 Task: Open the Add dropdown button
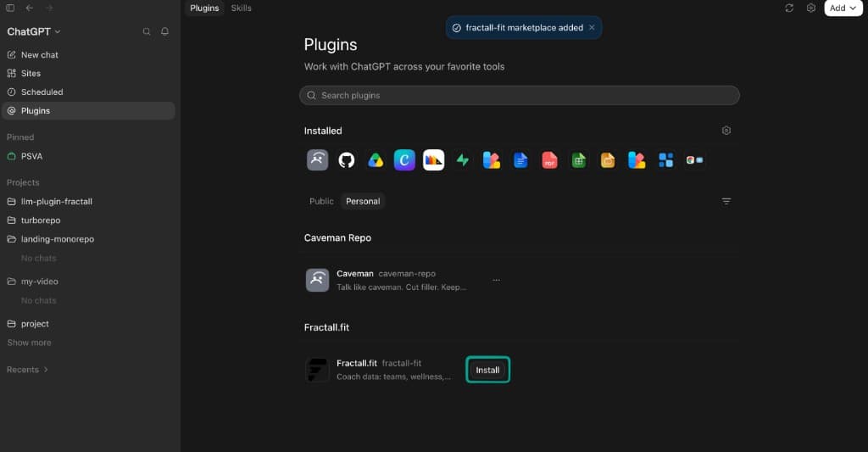[843, 8]
